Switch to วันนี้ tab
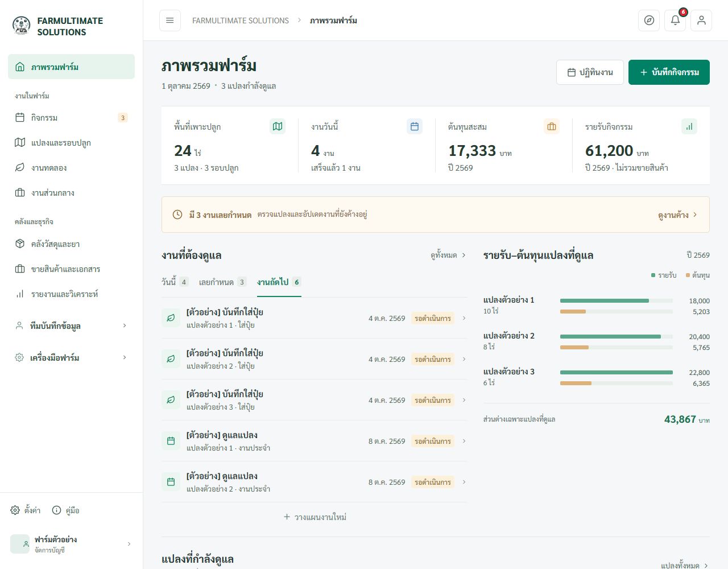The height and width of the screenshot is (569, 728). 175,282
